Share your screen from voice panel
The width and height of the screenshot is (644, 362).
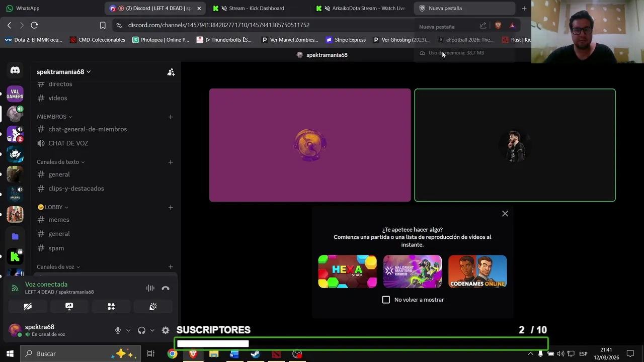pyautogui.click(x=69, y=306)
